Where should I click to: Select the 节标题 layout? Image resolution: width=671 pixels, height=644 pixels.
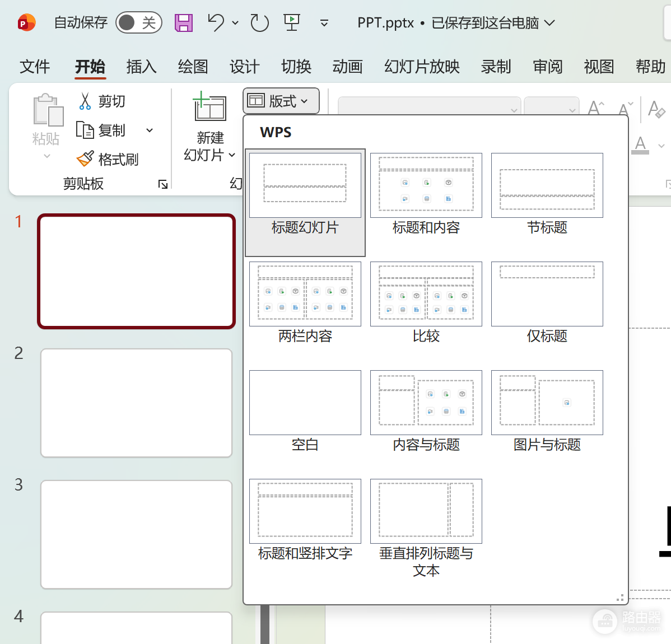pyautogui.click(x=547, y=194)
